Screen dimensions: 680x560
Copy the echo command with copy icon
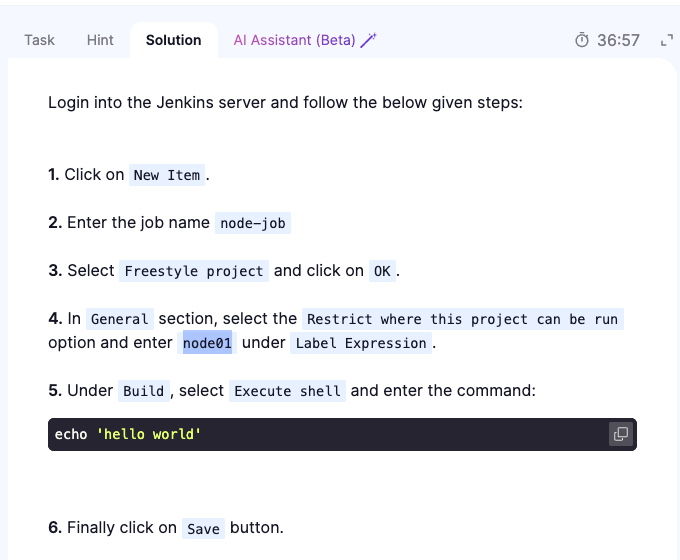[621, 434]
